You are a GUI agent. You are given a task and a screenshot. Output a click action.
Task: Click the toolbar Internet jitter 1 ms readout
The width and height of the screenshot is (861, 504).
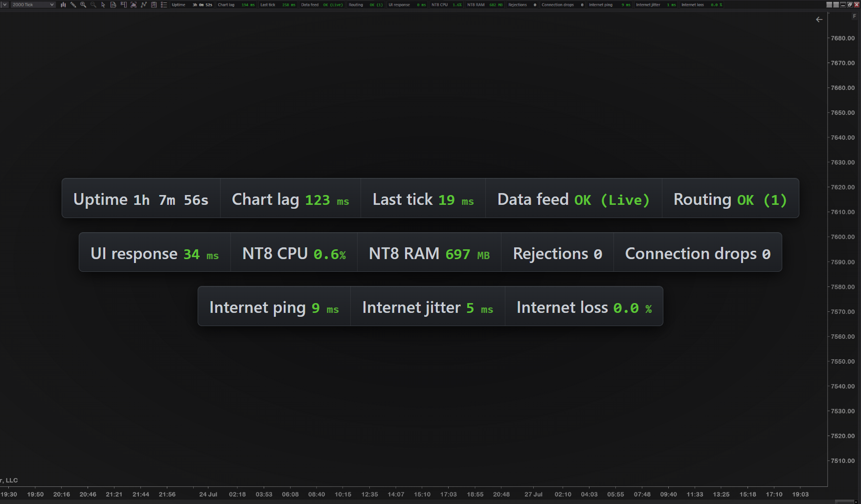656,4
